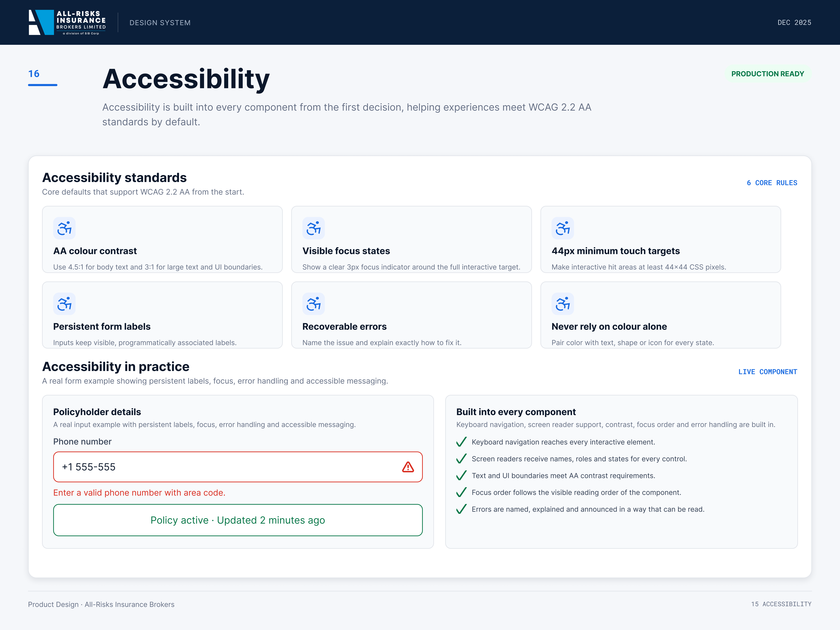Click the accessibility icon on Visible focus states card
Viewport: 840px width, 630px height.
pyautogui.click(x=314, y=228)
